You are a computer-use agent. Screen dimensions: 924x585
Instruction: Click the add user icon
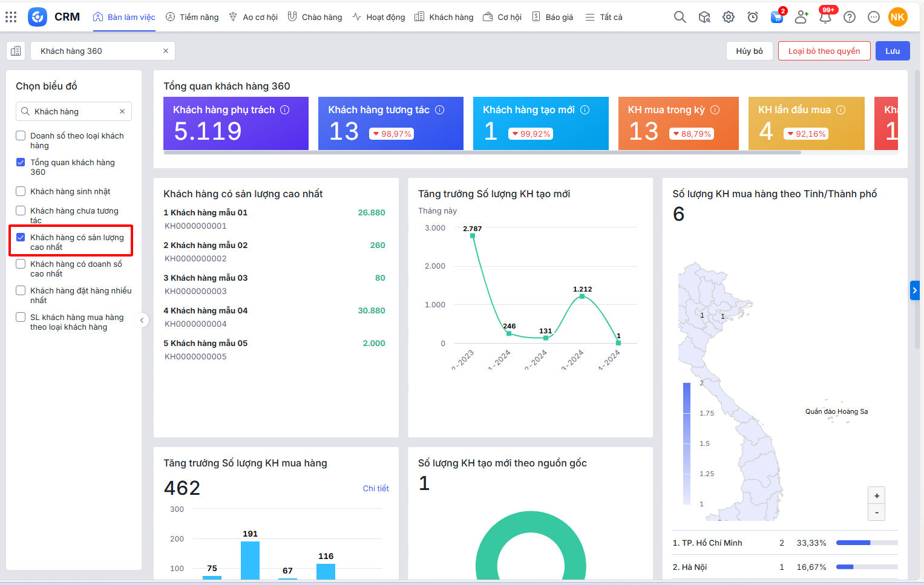pyautogui.click(x=801, y=17)
